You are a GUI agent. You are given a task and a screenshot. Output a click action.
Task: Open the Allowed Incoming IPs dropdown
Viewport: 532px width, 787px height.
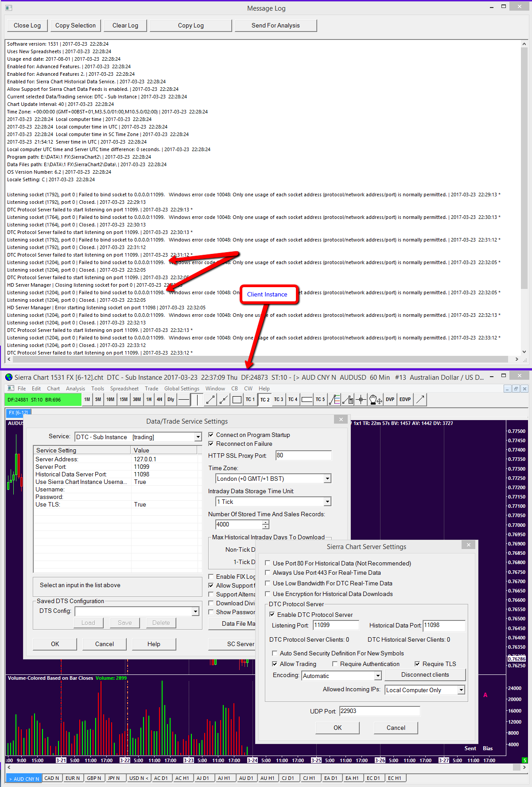[461, 690]
